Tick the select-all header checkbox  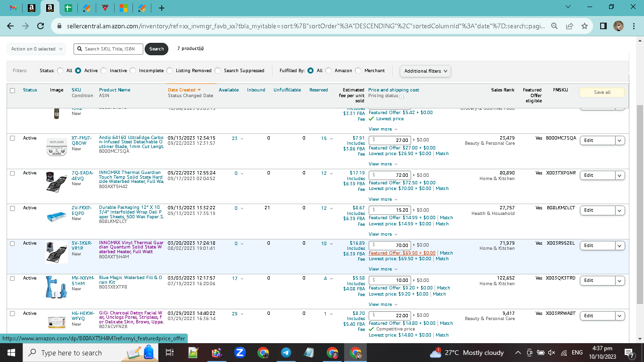(x=12, y=90)
